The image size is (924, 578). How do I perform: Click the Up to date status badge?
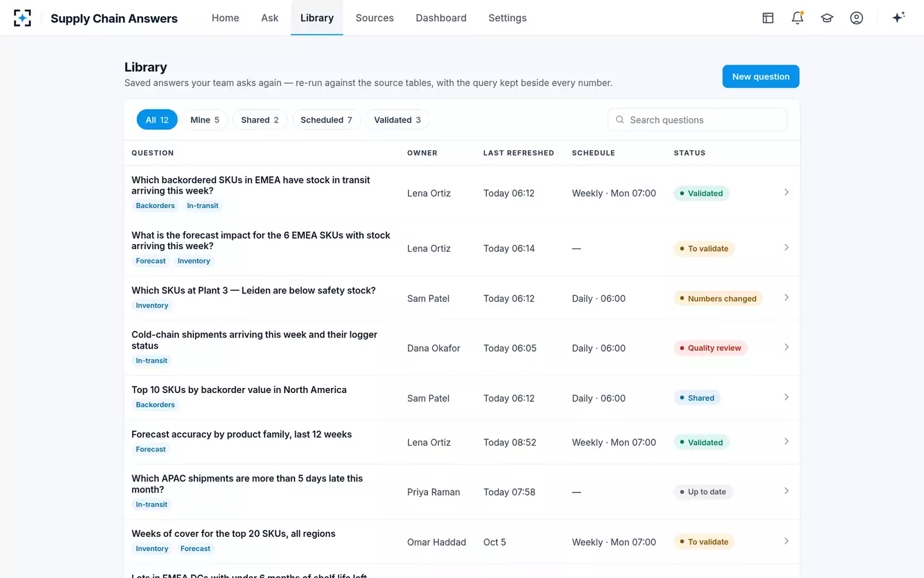point(703,492)
